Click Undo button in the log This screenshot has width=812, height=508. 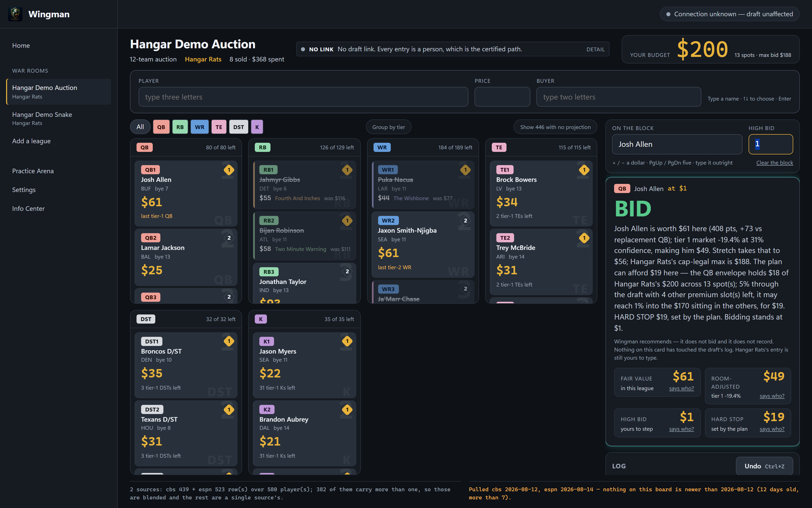click(764, 466)
